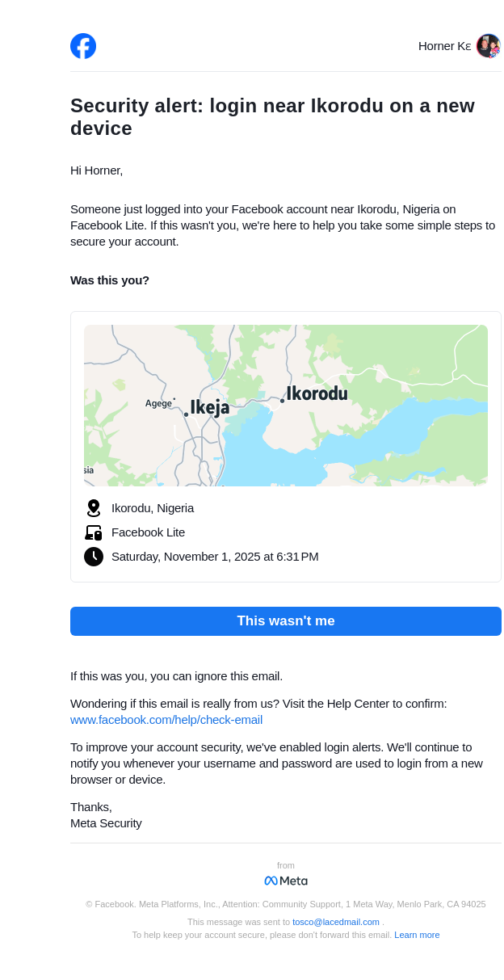Click the "Was this you?" text
The image size is (504, 980).
point(110,280)
